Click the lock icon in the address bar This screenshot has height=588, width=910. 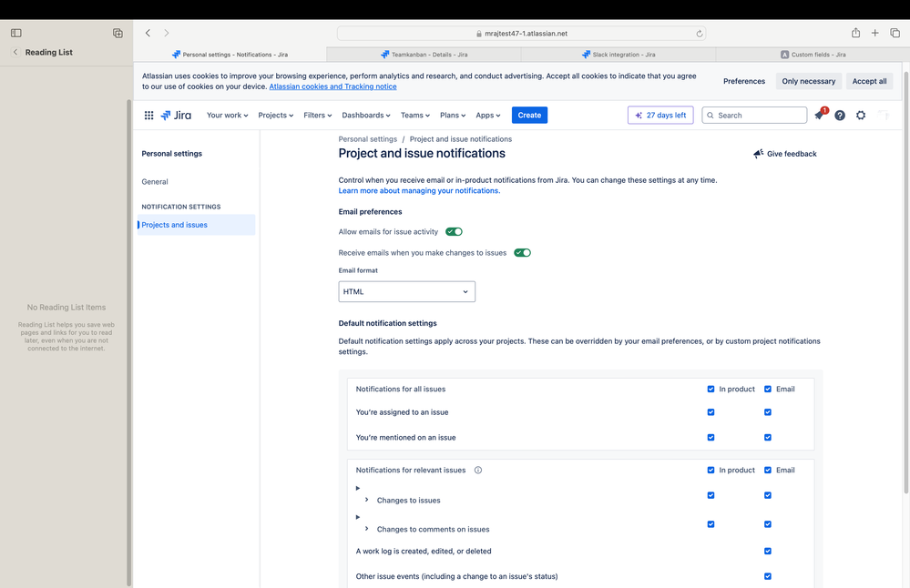[479, 34]
